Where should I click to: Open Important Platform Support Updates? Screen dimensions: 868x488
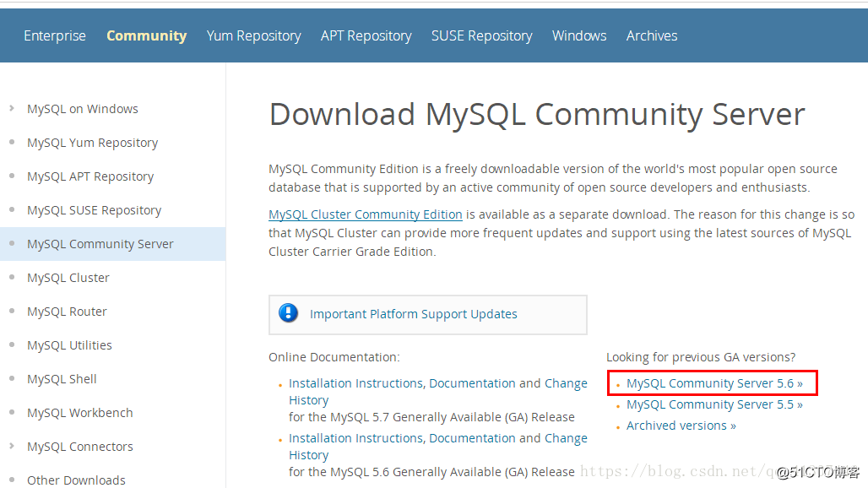414,314
